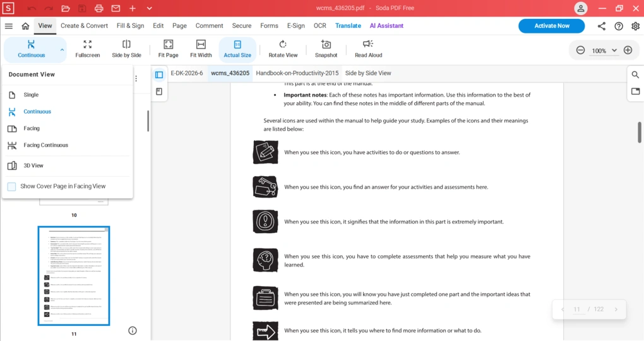Screen dimensions: 644x341
Task: Enter Fullscreen mode
Action: pyautogui.click(x=88, y=49)
